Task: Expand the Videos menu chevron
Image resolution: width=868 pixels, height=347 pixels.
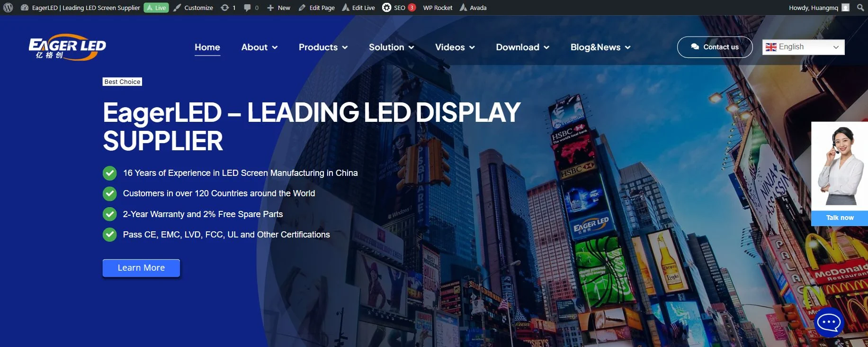Action: click(x=472, y=47)
